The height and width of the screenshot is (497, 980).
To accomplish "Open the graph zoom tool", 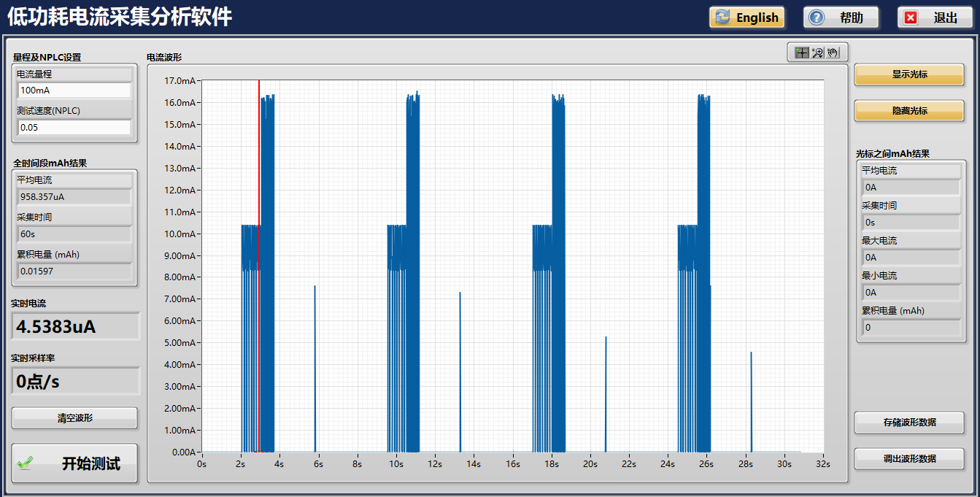I will 818,53.
